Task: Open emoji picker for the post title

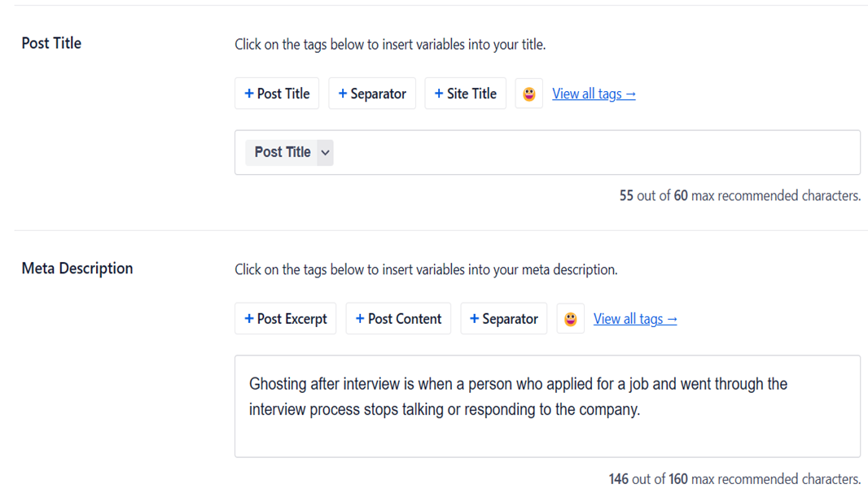Action: (528, 94)
